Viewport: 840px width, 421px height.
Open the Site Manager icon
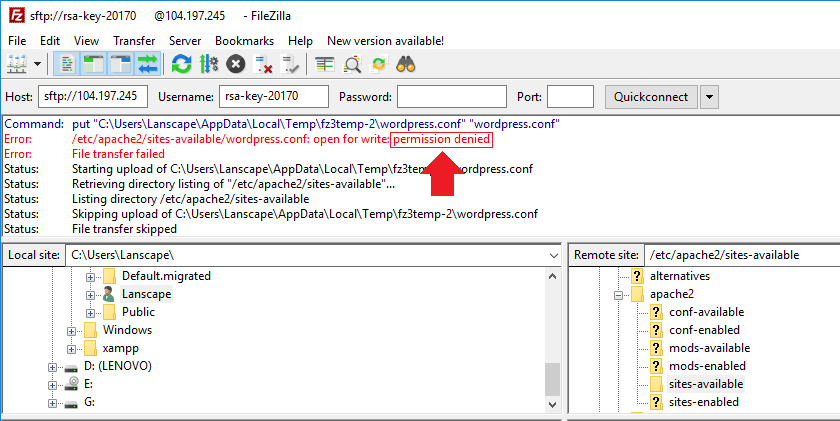(17, 65)
